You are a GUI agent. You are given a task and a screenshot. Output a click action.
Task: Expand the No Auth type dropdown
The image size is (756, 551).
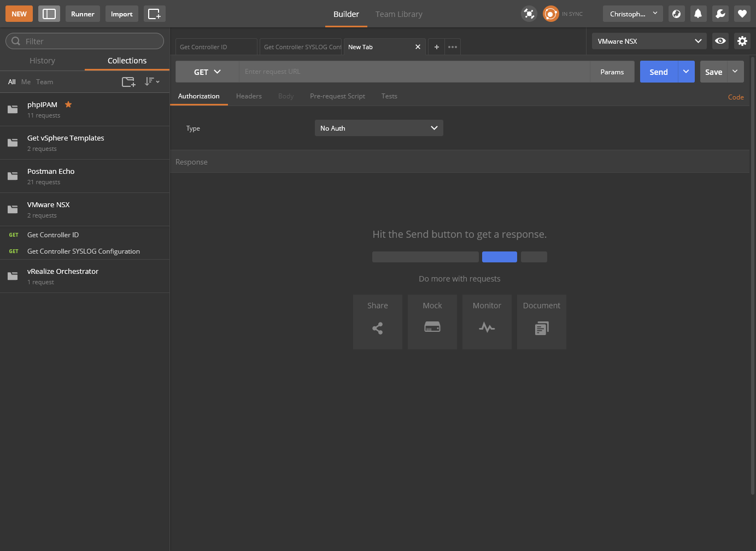(x=379, y=128)
